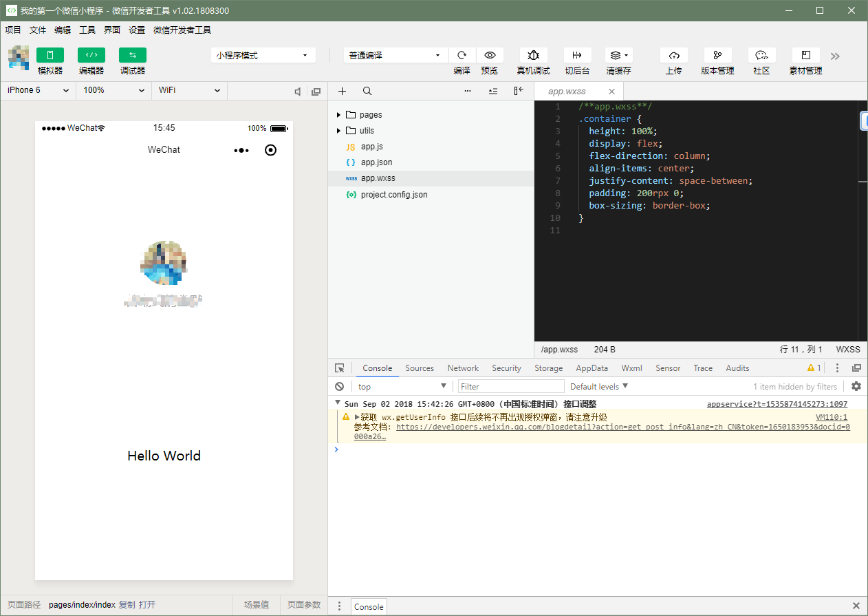The width and height of the screenshot is (868, 616).
Task: Open real device debugging (真机调试)
Action: pos(533,55)
